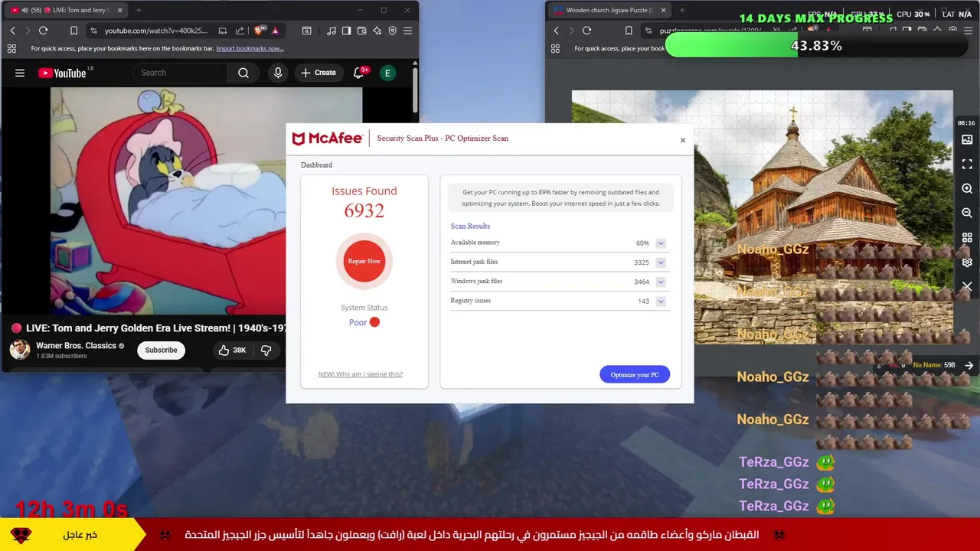Subscribe to Warner Bros. Classics
This screenshot has width=980, height=551.
point(161,350)
